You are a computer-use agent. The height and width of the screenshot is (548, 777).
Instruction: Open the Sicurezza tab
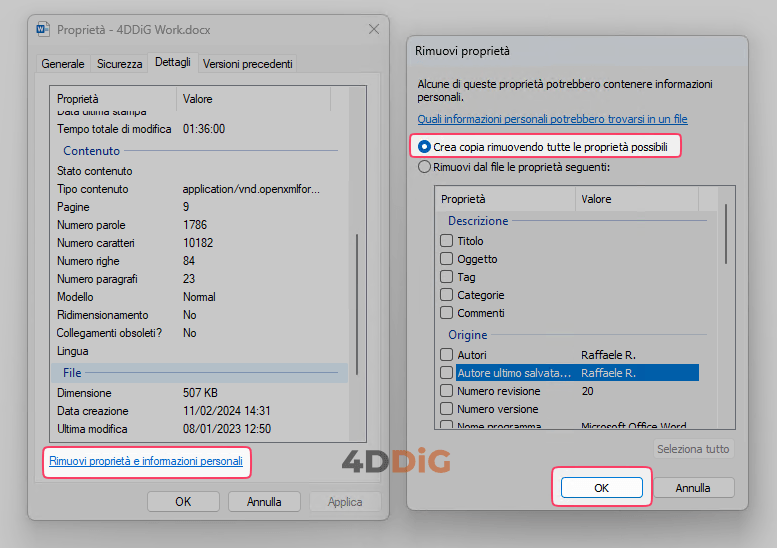coord(119,64)
